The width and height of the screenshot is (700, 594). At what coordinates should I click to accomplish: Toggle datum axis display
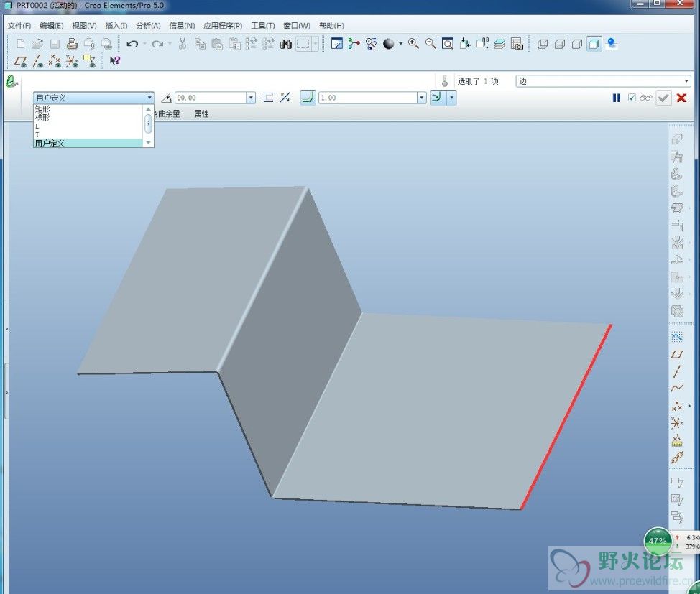pyautogui.click(x=38, y=61)
